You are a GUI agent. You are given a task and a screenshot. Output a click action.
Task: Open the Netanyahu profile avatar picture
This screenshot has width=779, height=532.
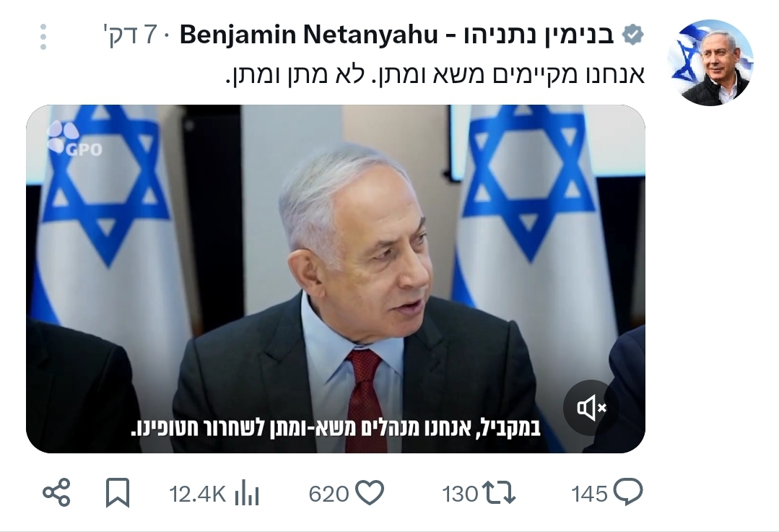710,63
